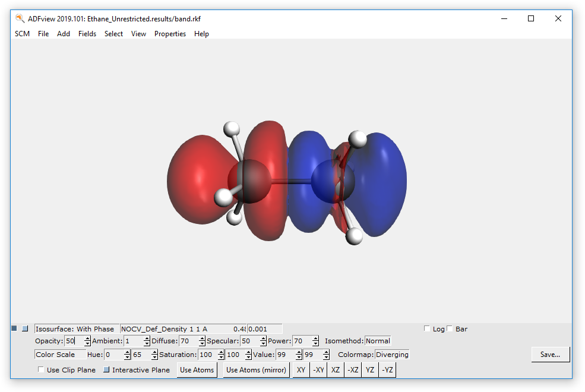Toggle the Log checkbox

point(426,328)
